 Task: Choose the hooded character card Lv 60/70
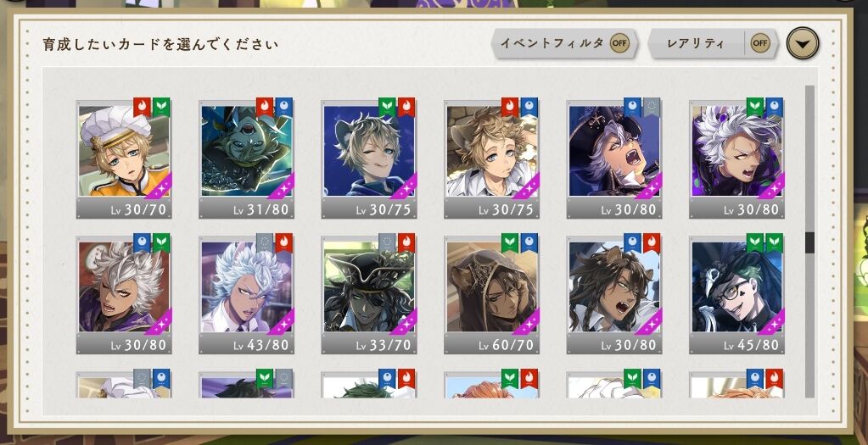pyautogui.click(x=491, y=295)
